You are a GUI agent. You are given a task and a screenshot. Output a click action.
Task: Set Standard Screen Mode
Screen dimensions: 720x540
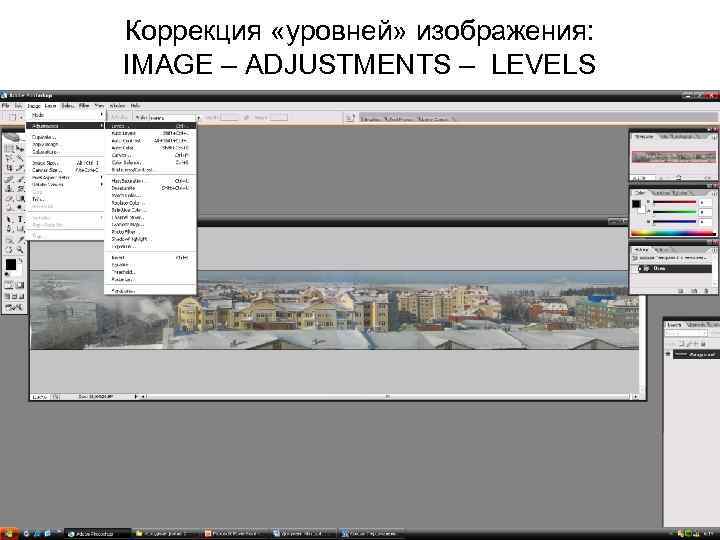coord(7,297)
